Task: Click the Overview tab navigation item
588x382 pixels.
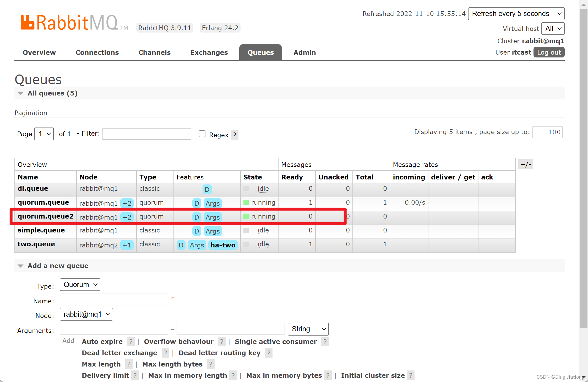Action: pos(39,52)
